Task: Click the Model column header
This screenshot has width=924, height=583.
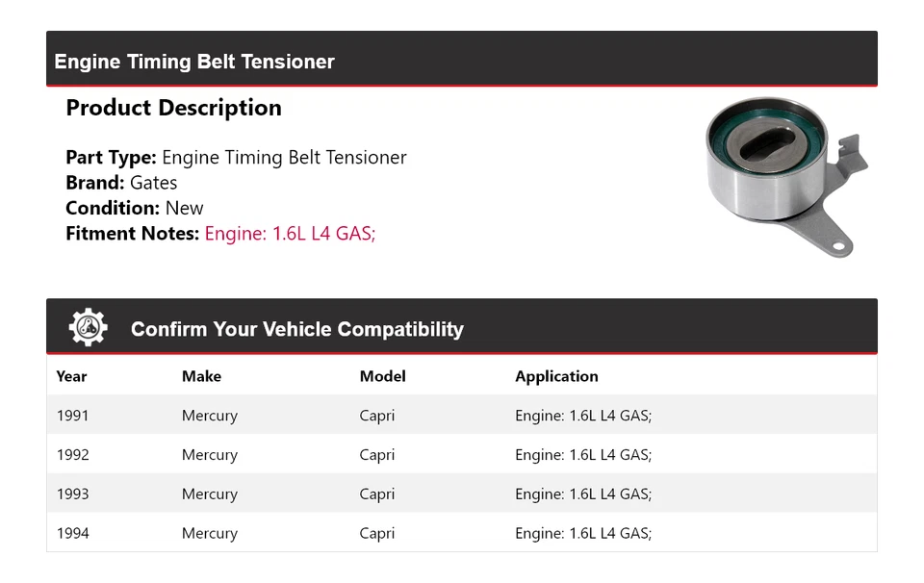Action: tap(382, 376)
